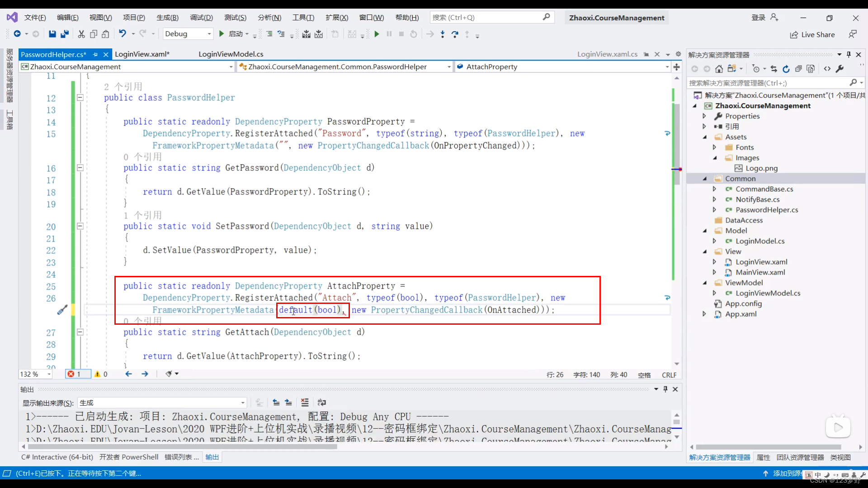Collapse the Common folder
The height and width of the screenshot is (488, 868).
pyautogui.click(x=705, y=179)
